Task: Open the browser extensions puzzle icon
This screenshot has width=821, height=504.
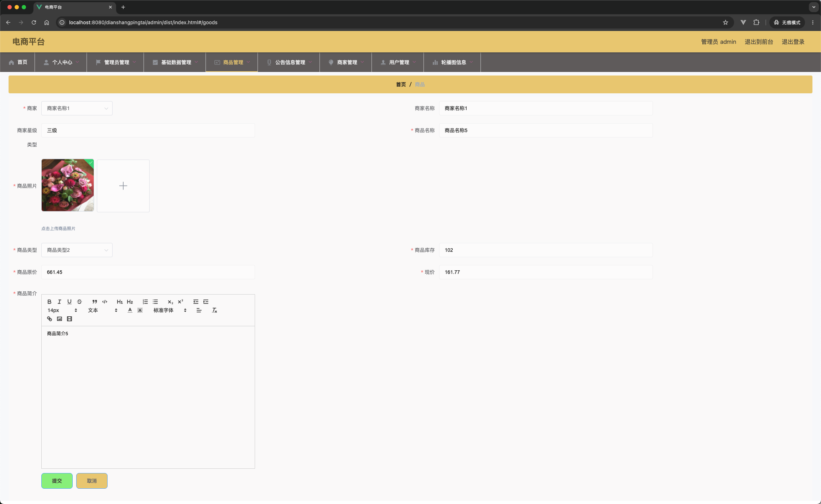Action: pyautogui.click(x=756, y=22)
